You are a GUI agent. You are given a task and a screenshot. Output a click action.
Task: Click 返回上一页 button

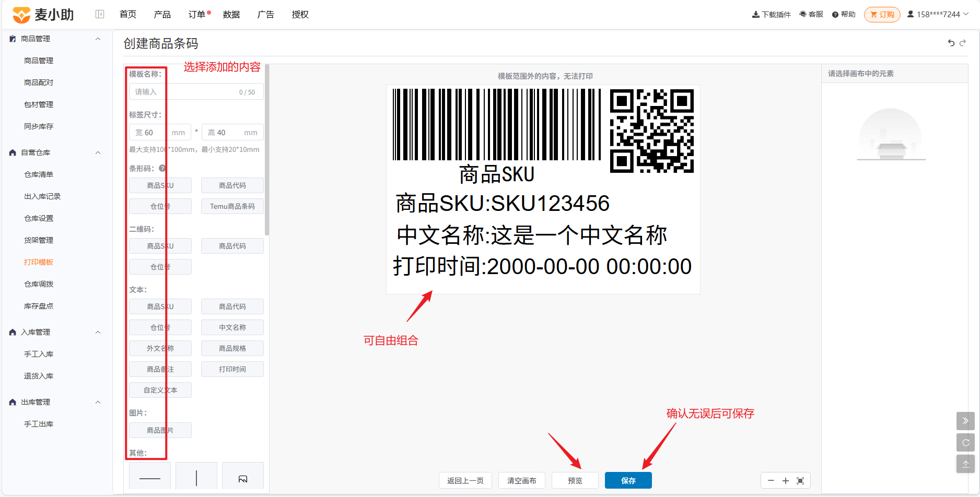click(x=465, y=480)
